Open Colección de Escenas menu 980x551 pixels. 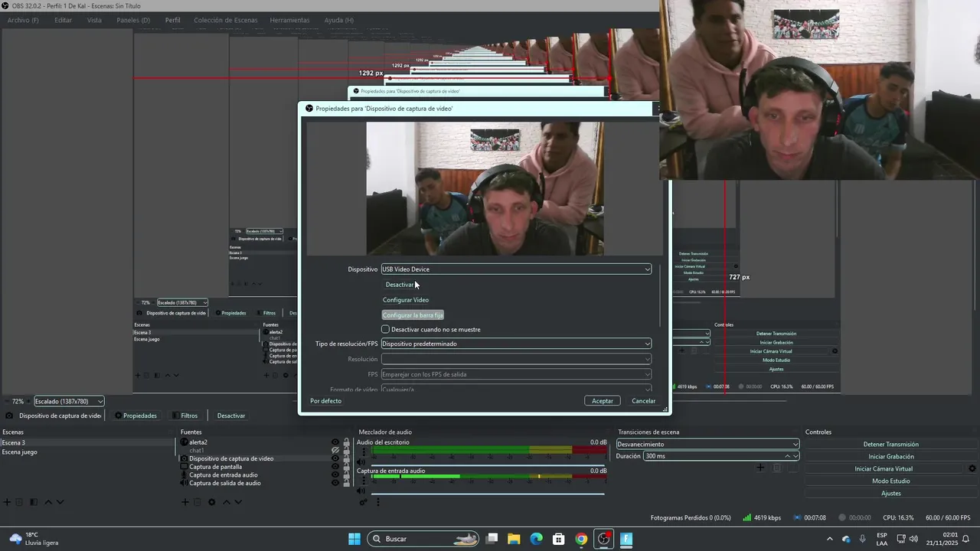(x=225, y=20)
